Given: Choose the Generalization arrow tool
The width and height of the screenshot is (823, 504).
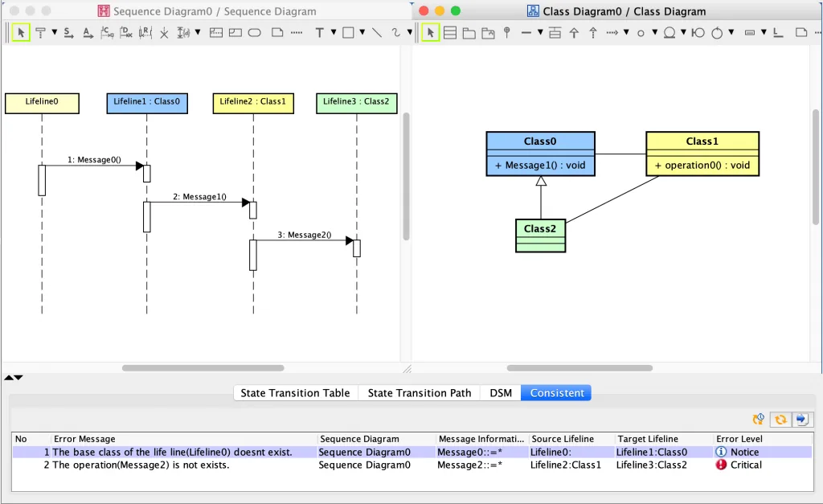Looking at the screenshot, I should [x=574, y=33].
